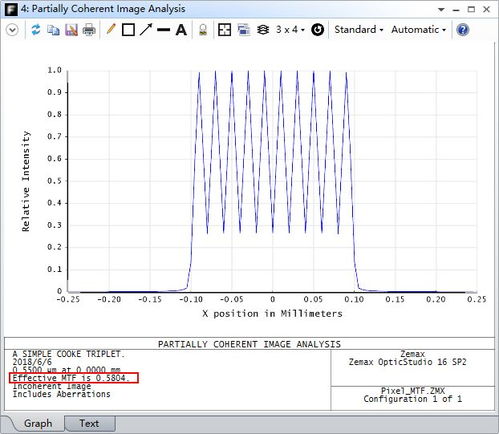Select the rectangle drawing tool
This screenshot has height=434, width=499.
[x=128, y=30]
